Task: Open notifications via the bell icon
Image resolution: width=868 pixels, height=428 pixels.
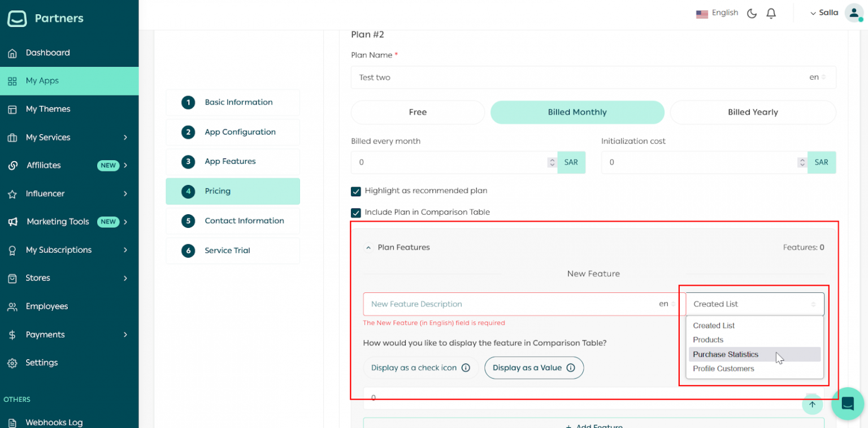Action: click(771, 12)
